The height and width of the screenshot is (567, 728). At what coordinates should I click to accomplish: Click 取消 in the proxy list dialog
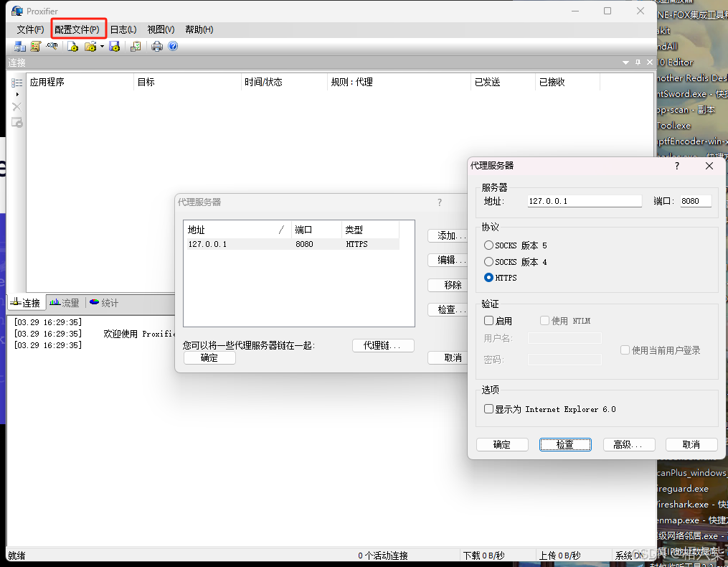click(x=448, y=357)
